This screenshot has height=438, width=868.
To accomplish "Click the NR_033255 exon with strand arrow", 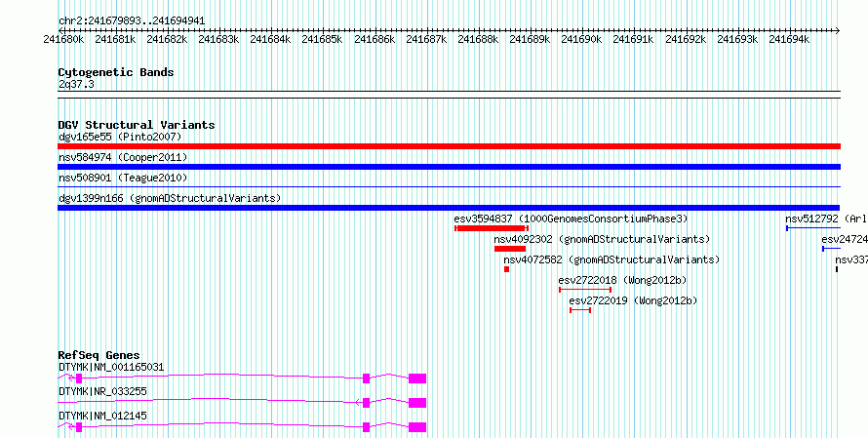I will [x=366, y=403].
